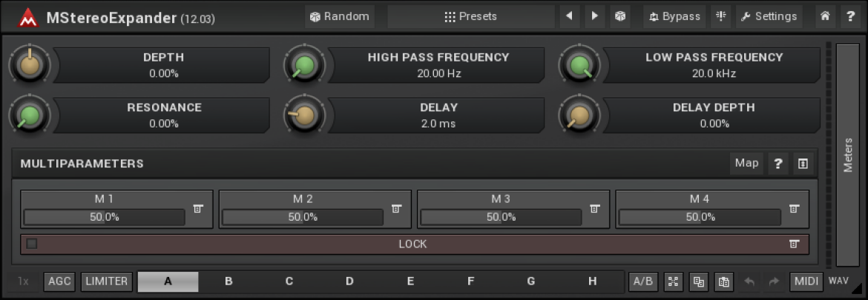Click the Depth knob
This screenshot has height=300, width=868.
click(30, 66)
